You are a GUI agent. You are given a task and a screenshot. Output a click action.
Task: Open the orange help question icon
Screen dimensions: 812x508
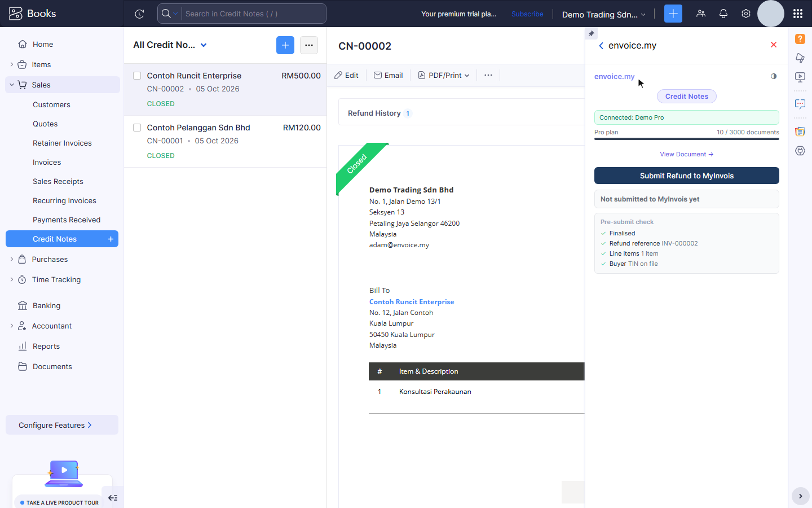[x=800, y=39]
